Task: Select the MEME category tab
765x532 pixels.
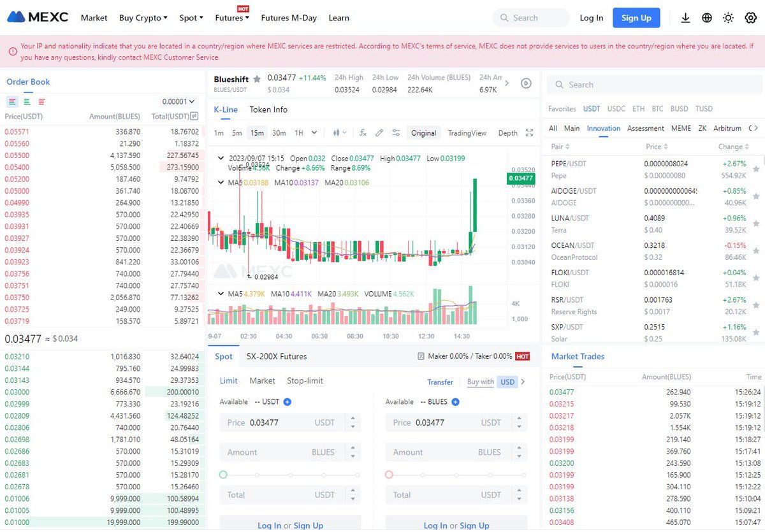Action: coord(681,128)
